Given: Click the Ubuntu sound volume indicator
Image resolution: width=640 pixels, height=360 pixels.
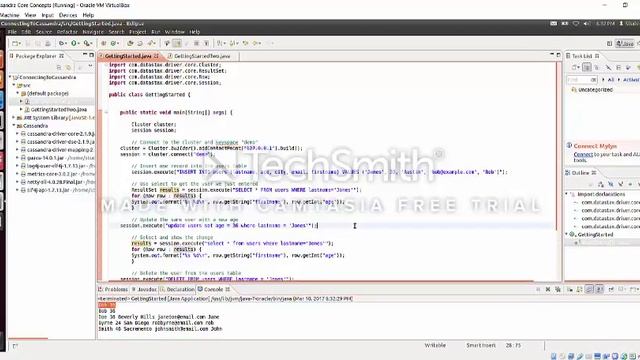Looking at the screenshot, I should pyautogui.click(x=587, y=24).
